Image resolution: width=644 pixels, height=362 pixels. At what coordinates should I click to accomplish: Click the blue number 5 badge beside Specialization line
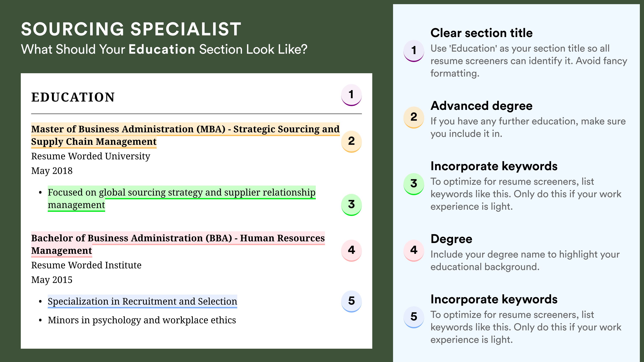(351, 301)
